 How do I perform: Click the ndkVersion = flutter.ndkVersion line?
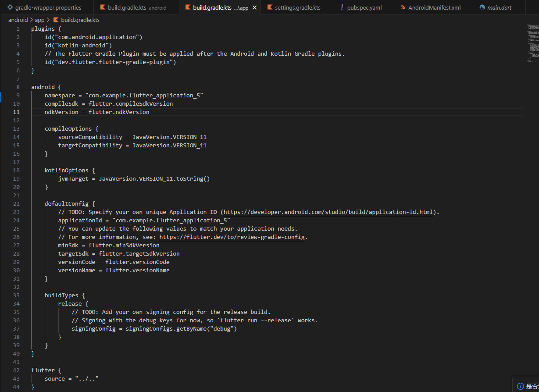pos(97,112)
